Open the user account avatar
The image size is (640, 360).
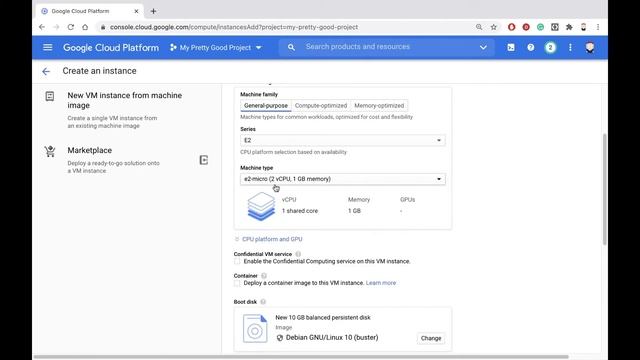tap(589, 47)
